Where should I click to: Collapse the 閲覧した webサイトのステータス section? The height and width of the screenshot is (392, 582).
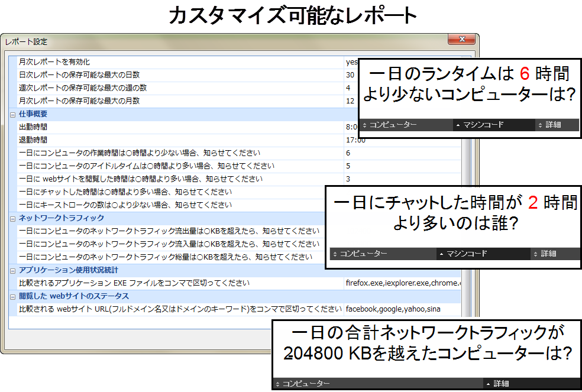pyautogui.click(x=13, y=296)
